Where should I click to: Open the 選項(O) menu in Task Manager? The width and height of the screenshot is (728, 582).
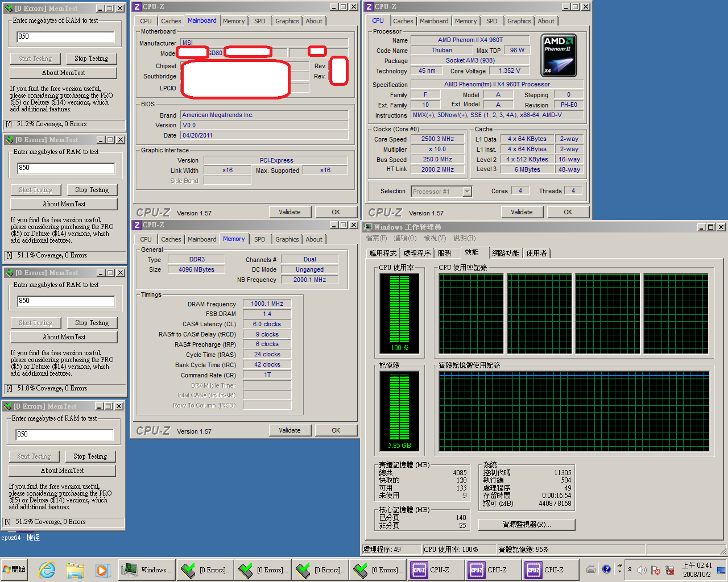click(405, 238)
